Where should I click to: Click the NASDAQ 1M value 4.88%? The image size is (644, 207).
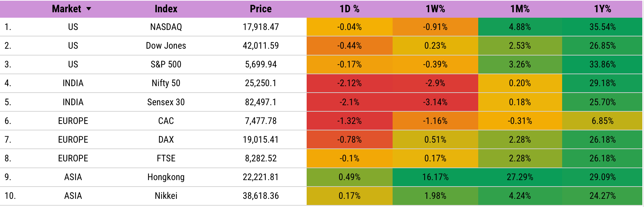pos(520,27)
